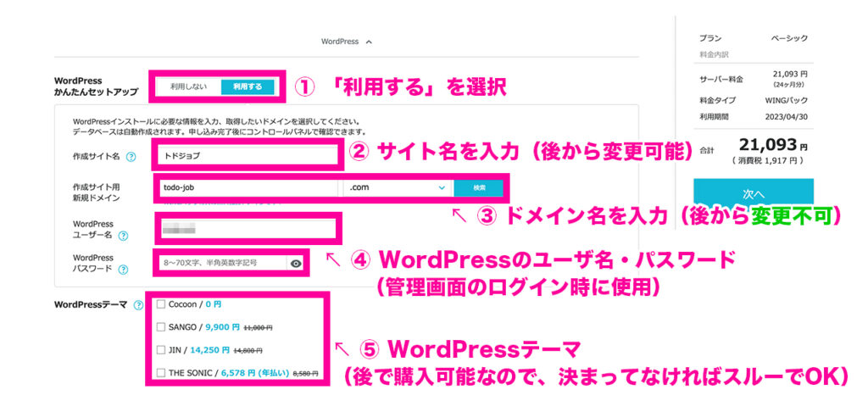Image resolution: width=868 pixels, height=412 pixels.
Task: Click the SANGO 9,900 円 price text
Action: [x=223, y=327]
